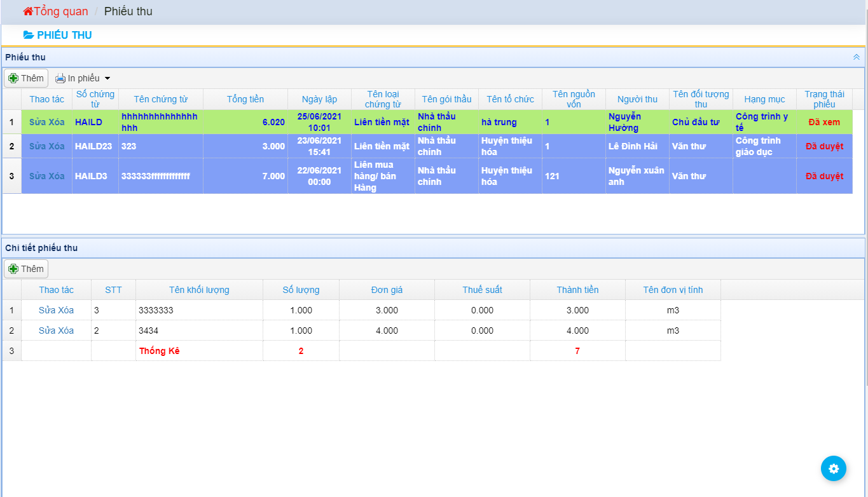
Task: Collapse the Phiếu thu panel using double chevron
Action: point(856,57)
